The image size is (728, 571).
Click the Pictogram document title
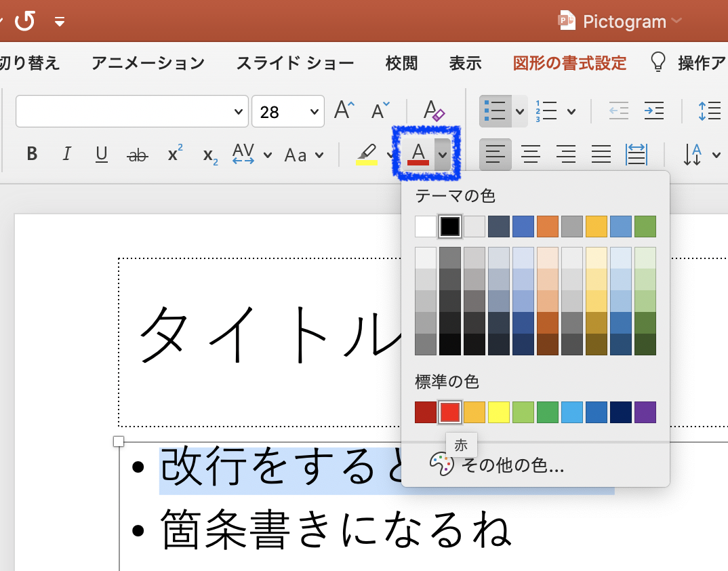point(624,22)
